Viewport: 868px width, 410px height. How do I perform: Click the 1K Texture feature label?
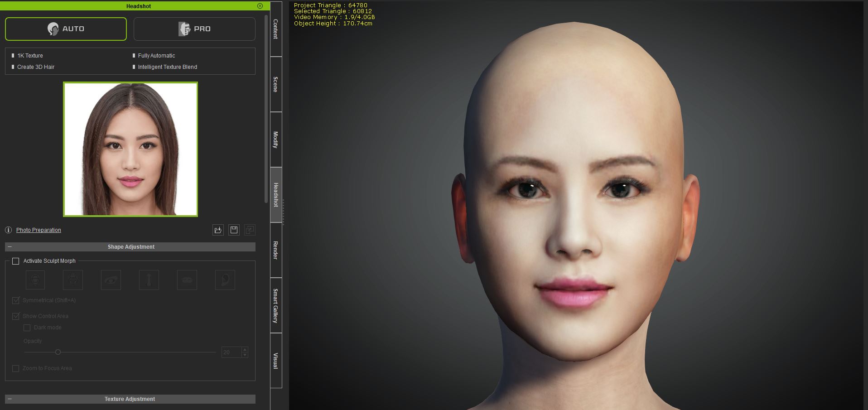30,56
